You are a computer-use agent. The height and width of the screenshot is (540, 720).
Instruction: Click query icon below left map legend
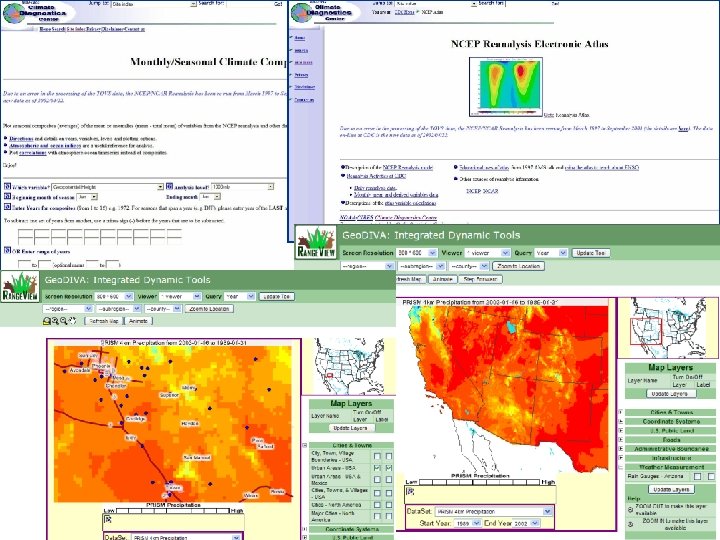[108, 519]
